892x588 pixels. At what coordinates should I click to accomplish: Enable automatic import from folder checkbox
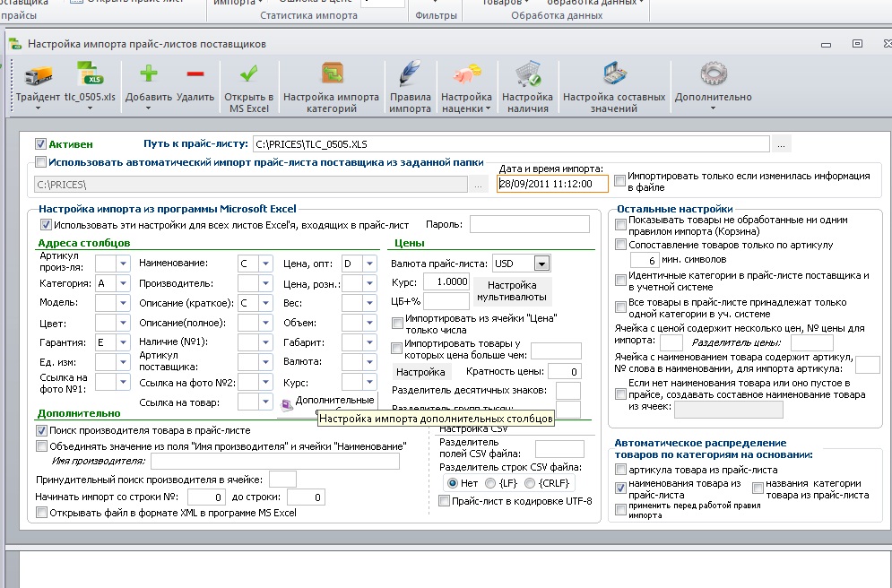click(40, 162)
